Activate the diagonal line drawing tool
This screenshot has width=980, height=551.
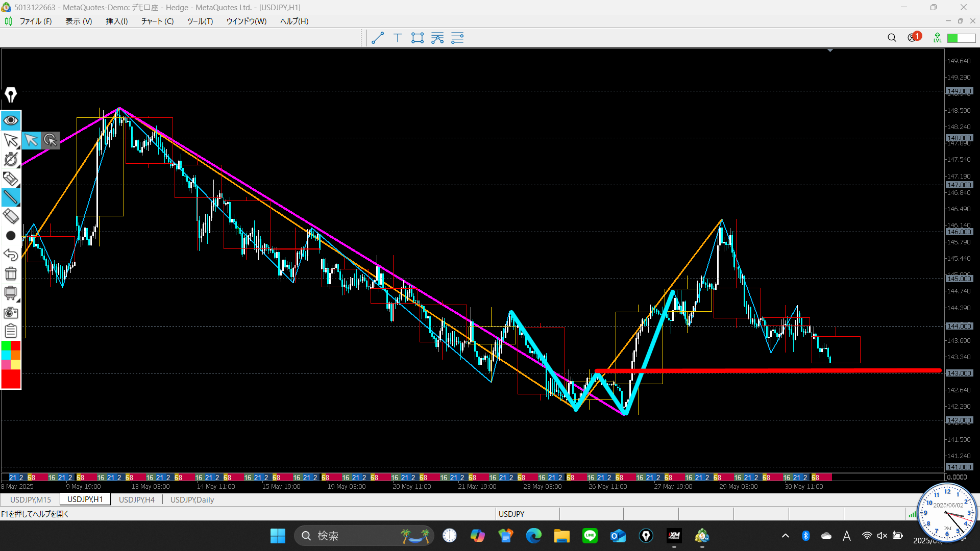coord(11,197)
